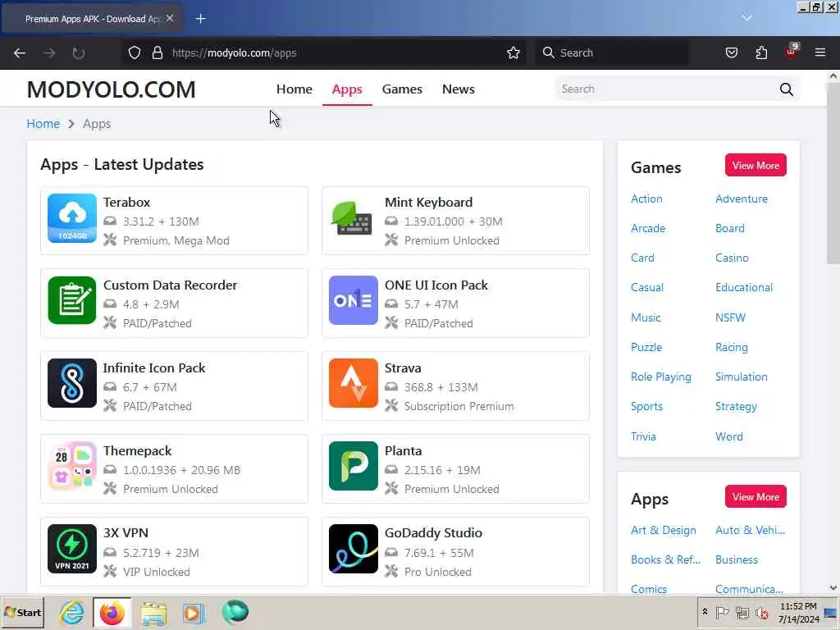Image resolution: width=840 pixels, height=630 pixels.
Task: Close the Premium Apps APK tab
Action: pyautogui.click(x=170, y=18)
